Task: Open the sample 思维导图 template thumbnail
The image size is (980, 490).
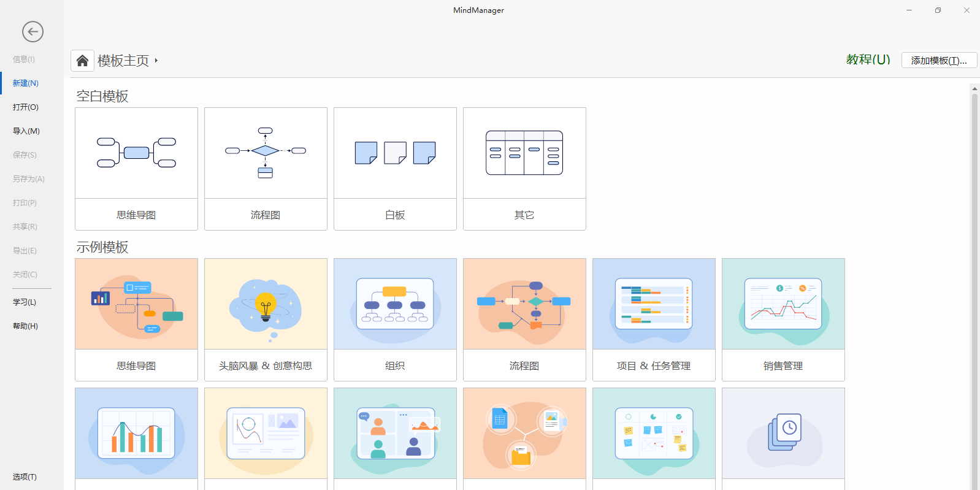Action: point(136,304)
